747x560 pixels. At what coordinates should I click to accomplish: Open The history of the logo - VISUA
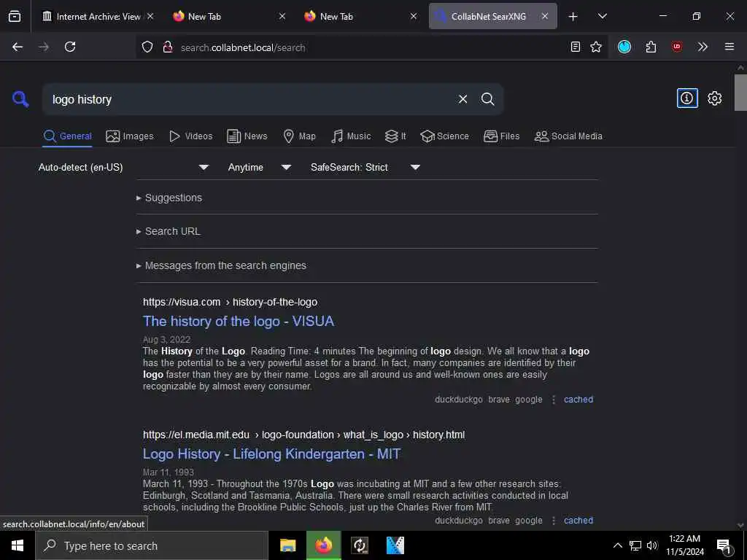coord(239,322)
